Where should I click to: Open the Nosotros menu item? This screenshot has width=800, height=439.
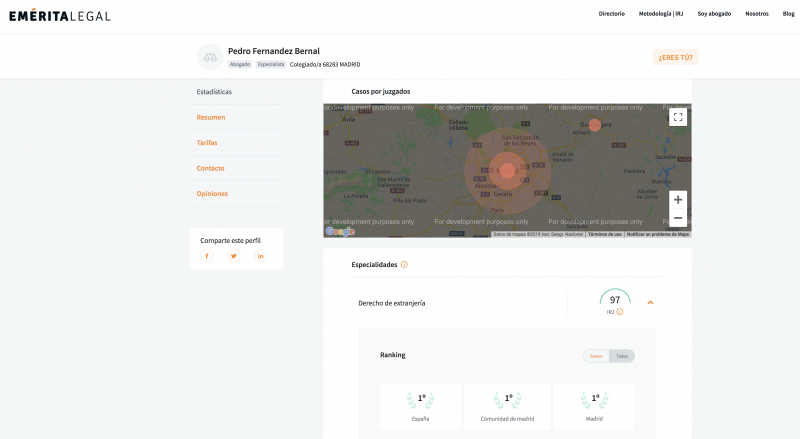[757, 14]
